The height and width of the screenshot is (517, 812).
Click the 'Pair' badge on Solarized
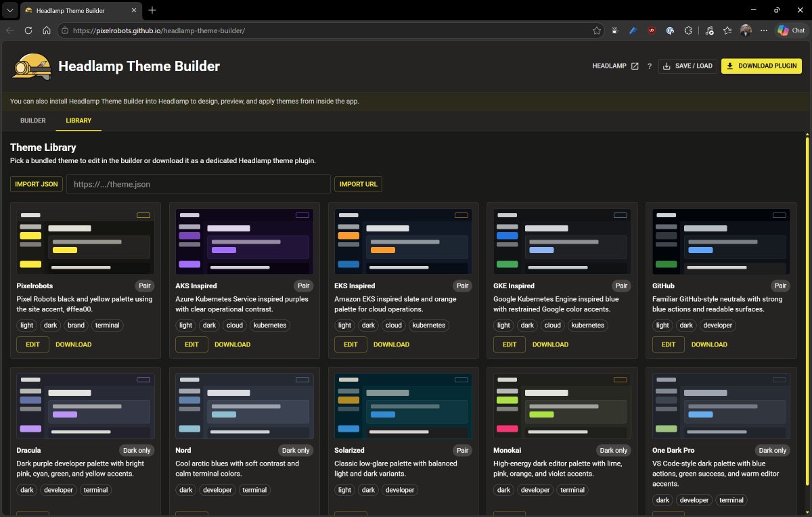(463, 450)
